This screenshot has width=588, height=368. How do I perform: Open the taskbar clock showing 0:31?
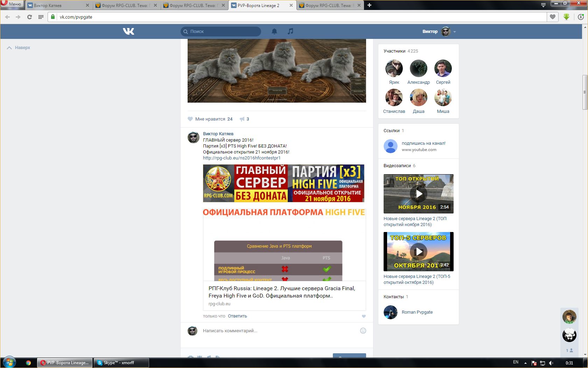(569, 363)
